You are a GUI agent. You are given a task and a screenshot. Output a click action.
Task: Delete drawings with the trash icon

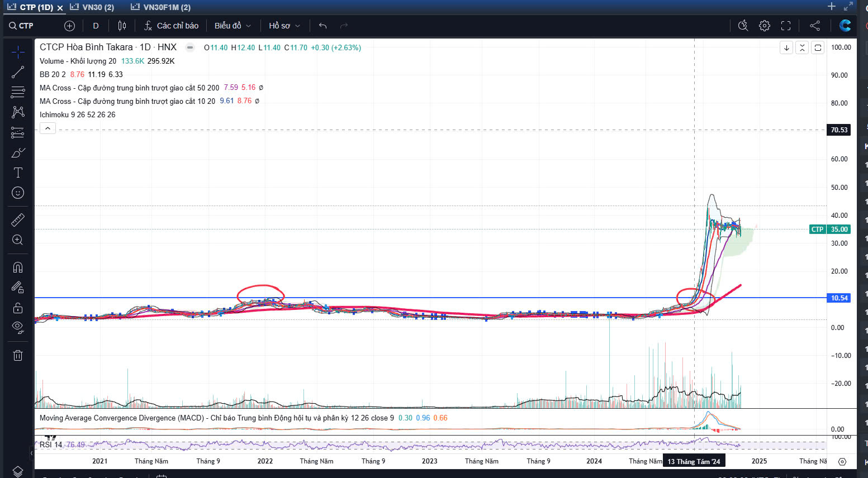click(x=18, y=355)
